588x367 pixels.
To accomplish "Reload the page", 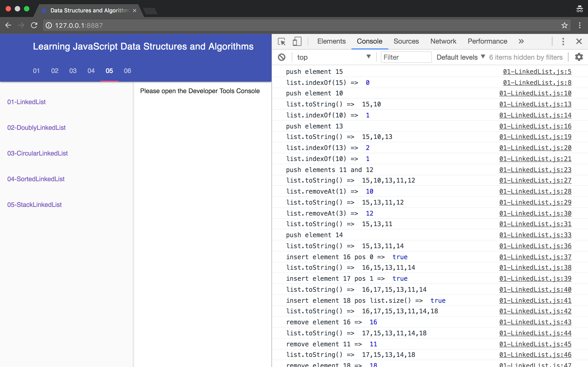I will coord(34,25).
